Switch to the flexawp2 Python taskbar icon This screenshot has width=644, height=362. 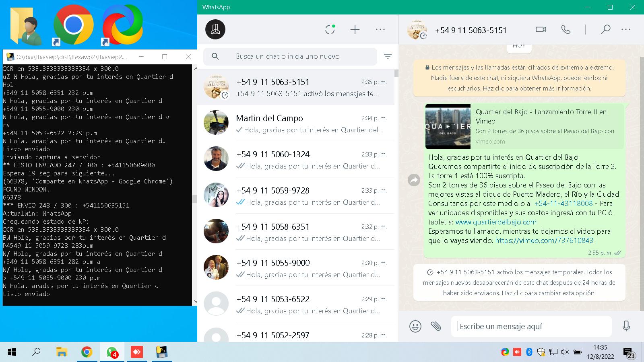[x=162, y=352]
